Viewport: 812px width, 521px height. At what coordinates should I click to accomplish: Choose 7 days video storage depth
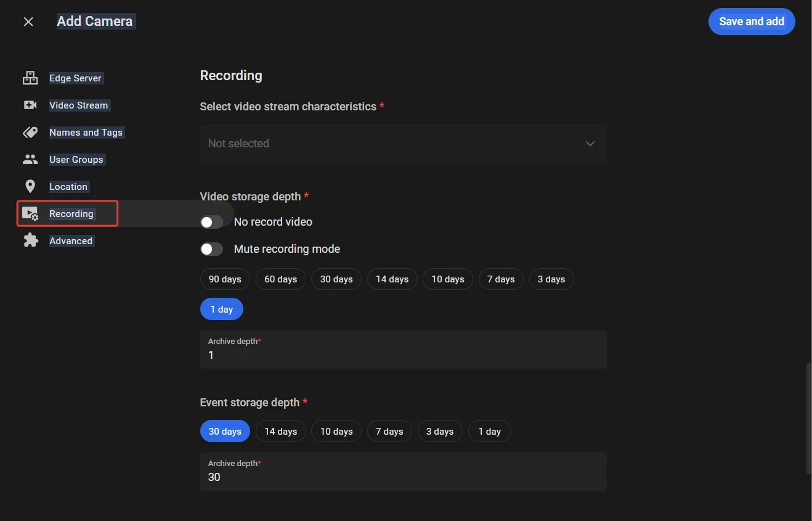501,279
